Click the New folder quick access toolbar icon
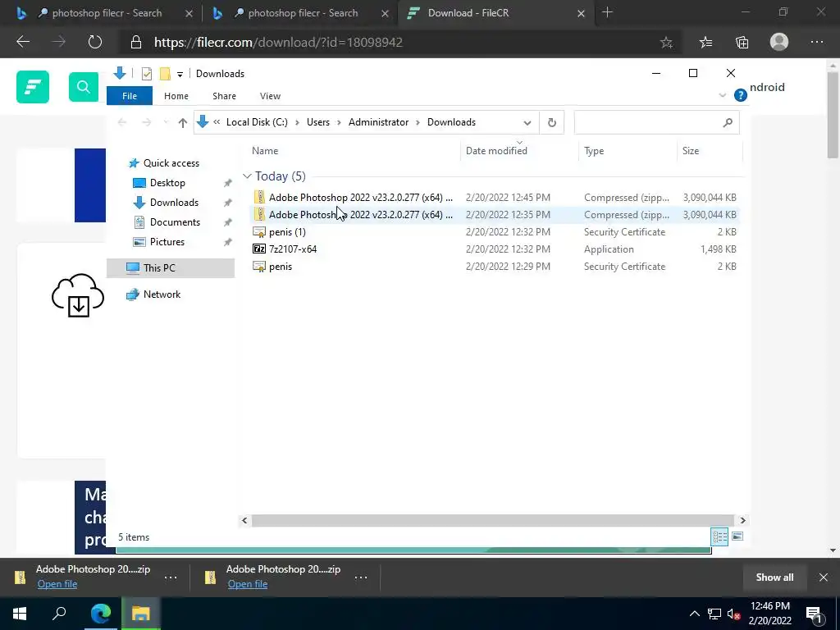Screen dimensions: 840x630 point(165,74)
